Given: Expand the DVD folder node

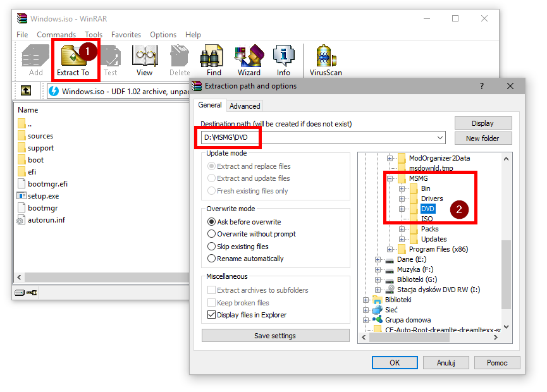Looking at the screenshot, I should tap(402, 209).
